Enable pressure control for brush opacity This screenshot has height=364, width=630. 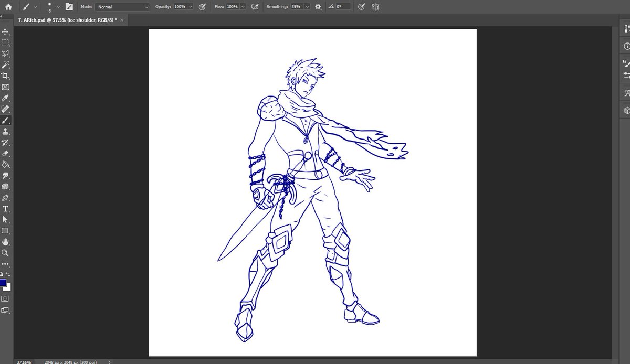coord(202,7)
